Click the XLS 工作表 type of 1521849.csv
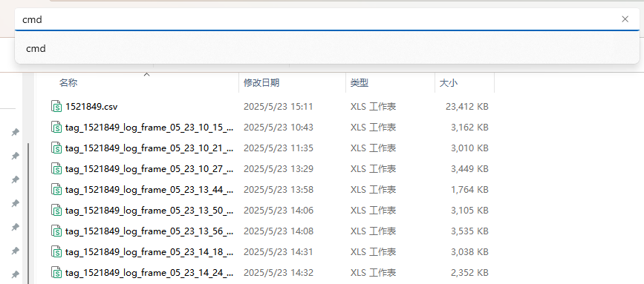 click(373, 107)
